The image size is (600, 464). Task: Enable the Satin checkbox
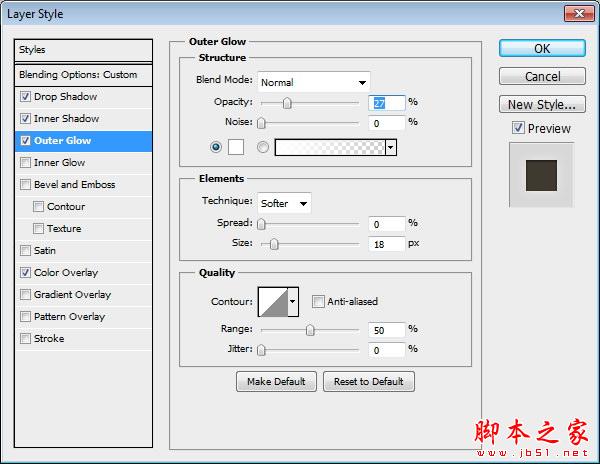pyautogui.click(x=25, y=251)
